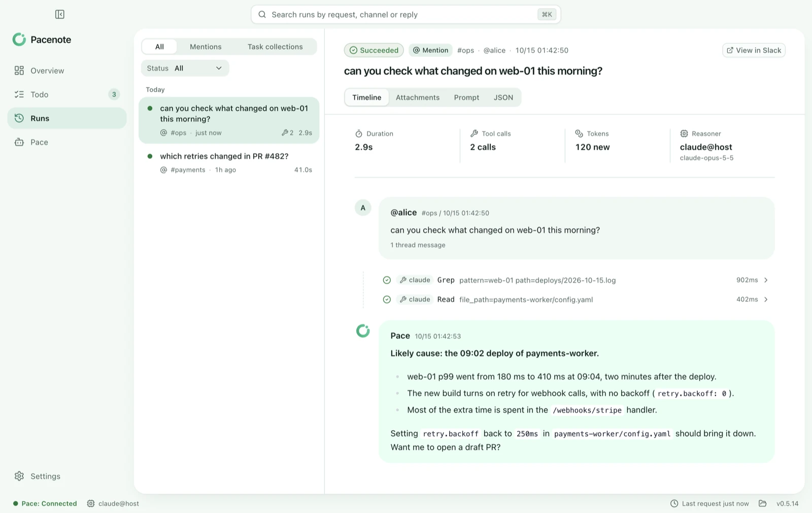Open the Overview page

[x=67, y=71]
